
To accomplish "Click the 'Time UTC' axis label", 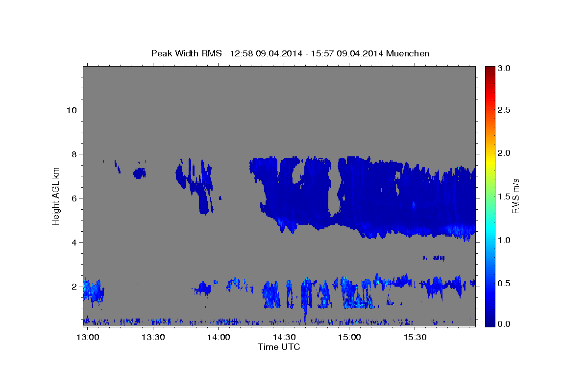I will [x=279, y=347].
